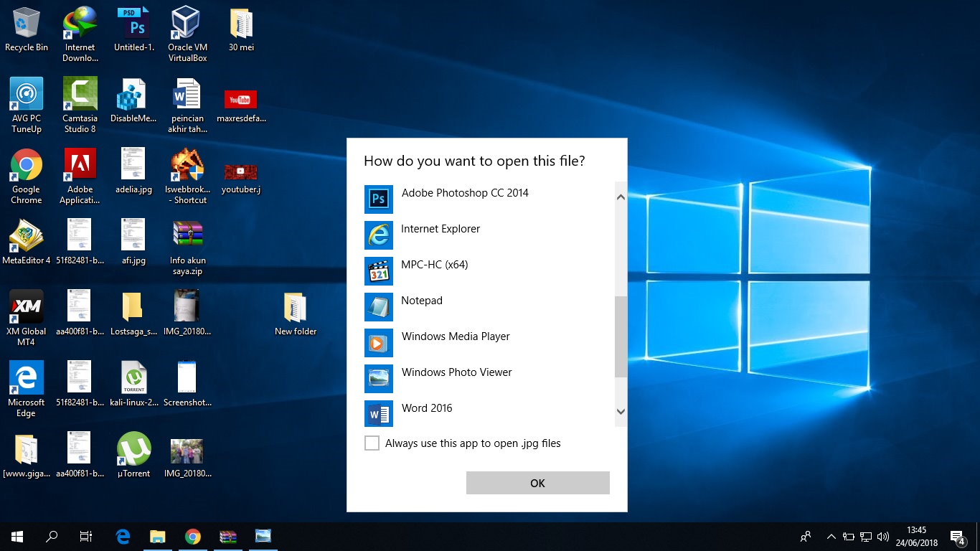Choose Windows Media Player entry
This screenshot has width=980, height=551.
[489, 342]
